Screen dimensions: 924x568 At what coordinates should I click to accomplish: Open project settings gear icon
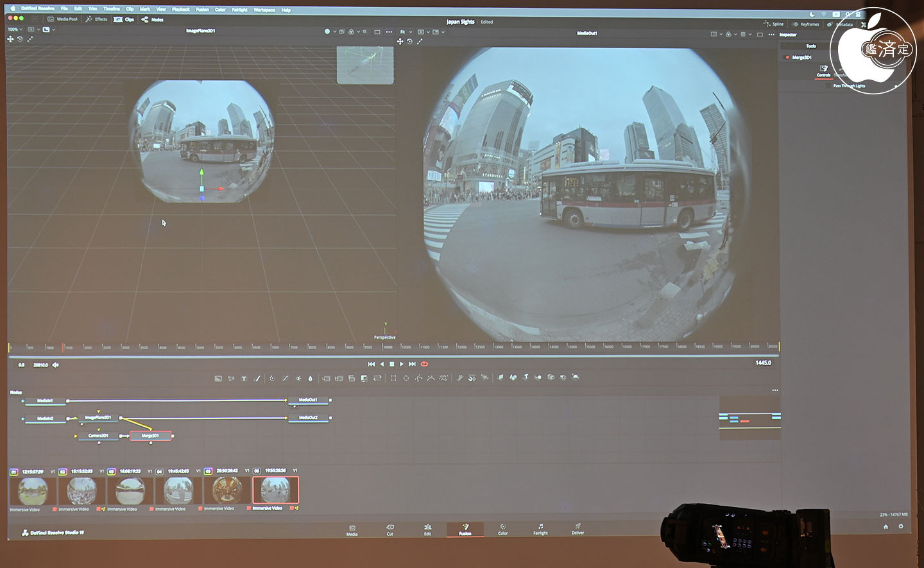[x=900, y=526]
